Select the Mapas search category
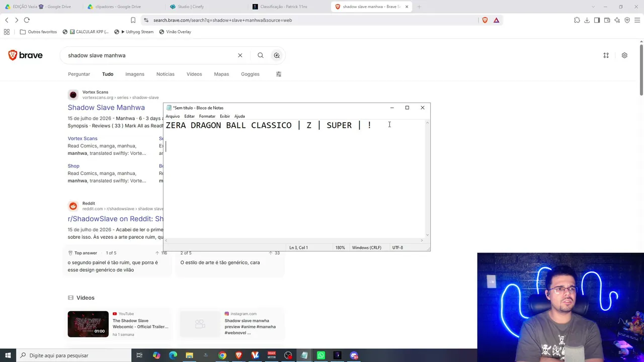This screenshot has height=362, width=644. pyautogui.click(x=221, y=74)
